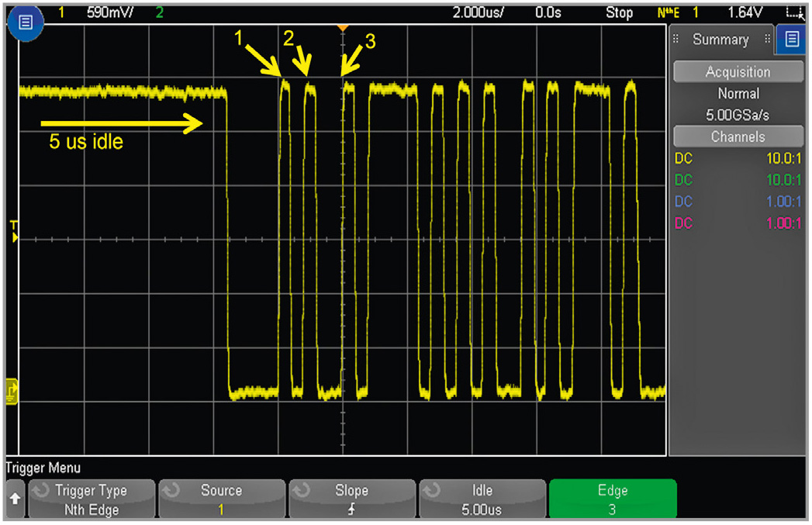Click the drag handle left of Summary
Screen dimensions: 812x525
(676, 40)
